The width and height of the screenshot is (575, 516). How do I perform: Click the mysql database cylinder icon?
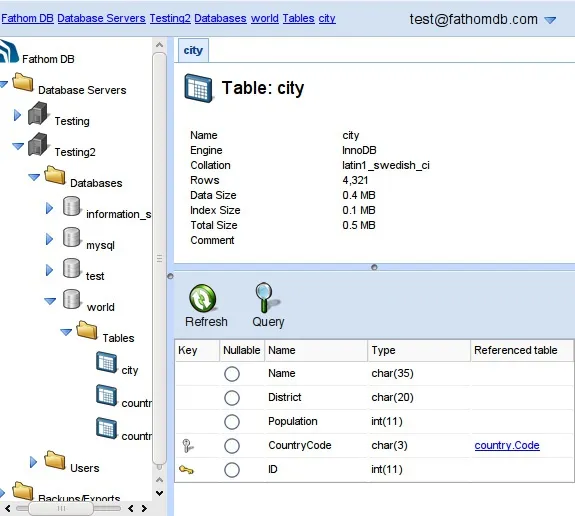[x=71, y=237]
